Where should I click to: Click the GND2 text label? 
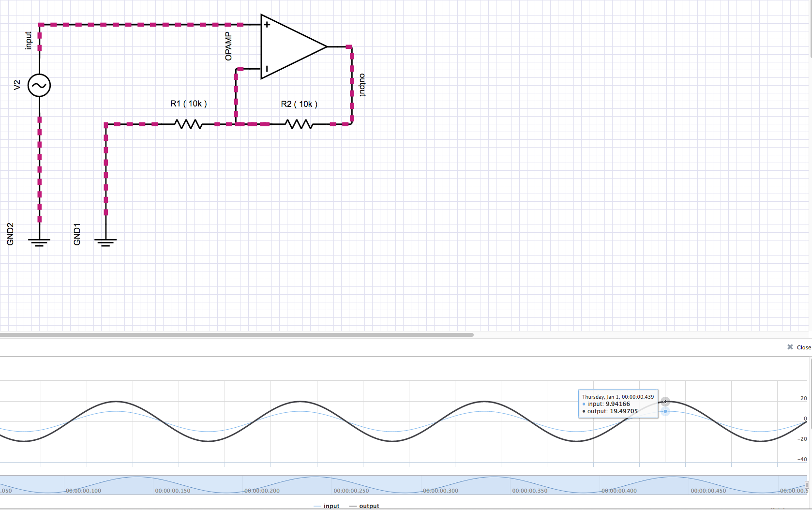point(10,234)
